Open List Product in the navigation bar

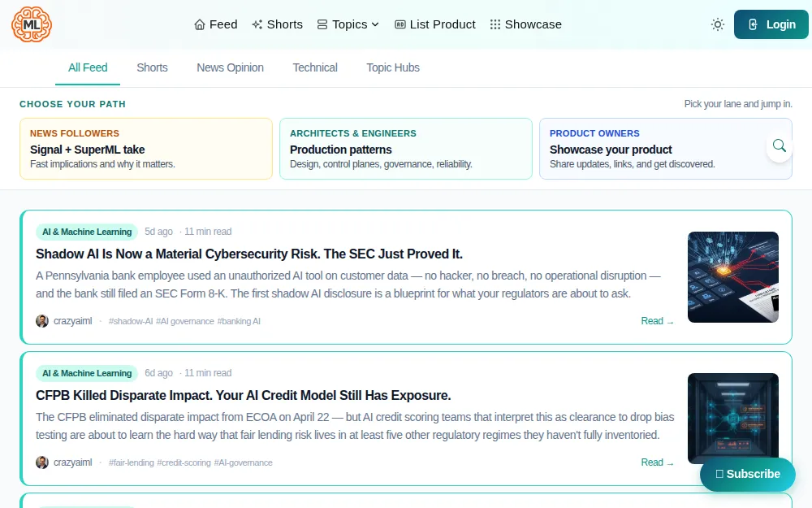coord(435,24)
